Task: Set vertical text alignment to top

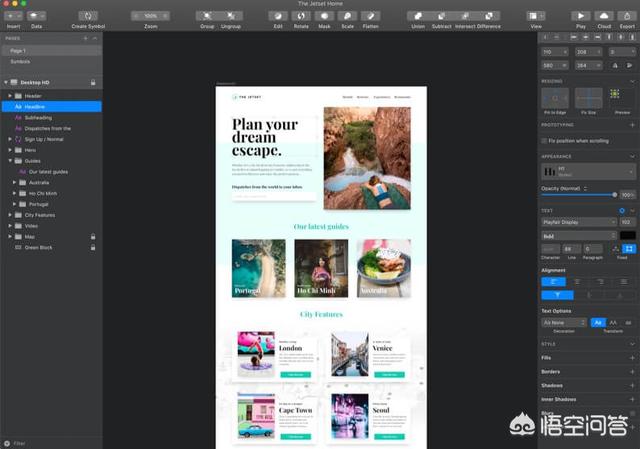Action: click(557, 295)
